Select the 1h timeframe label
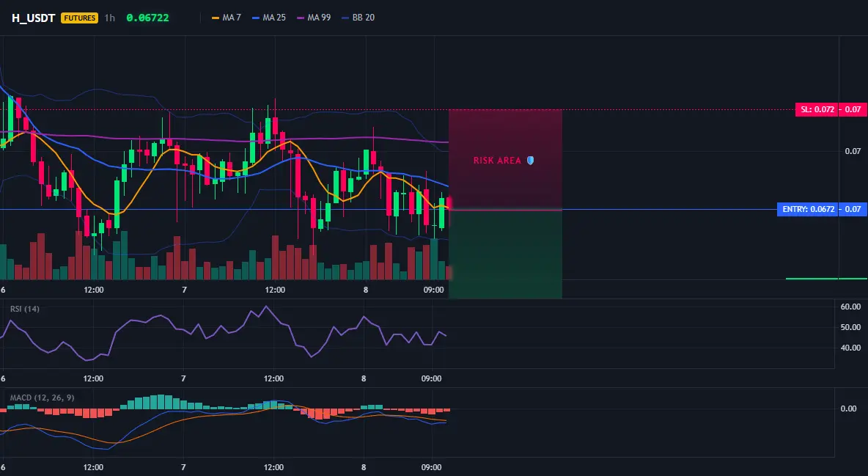This screenshot has width=868, height=476. (x=110, y=18)
